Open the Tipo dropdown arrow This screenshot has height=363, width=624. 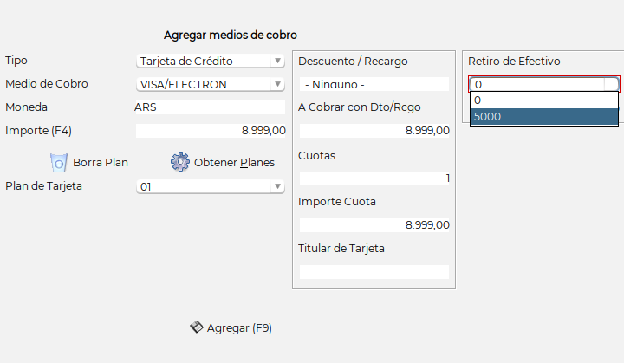[278, 61]
